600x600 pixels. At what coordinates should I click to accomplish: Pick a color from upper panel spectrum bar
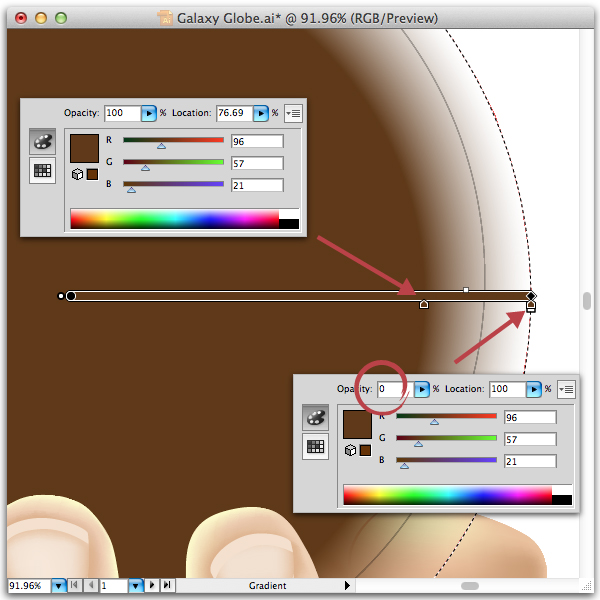coord(174,219)
